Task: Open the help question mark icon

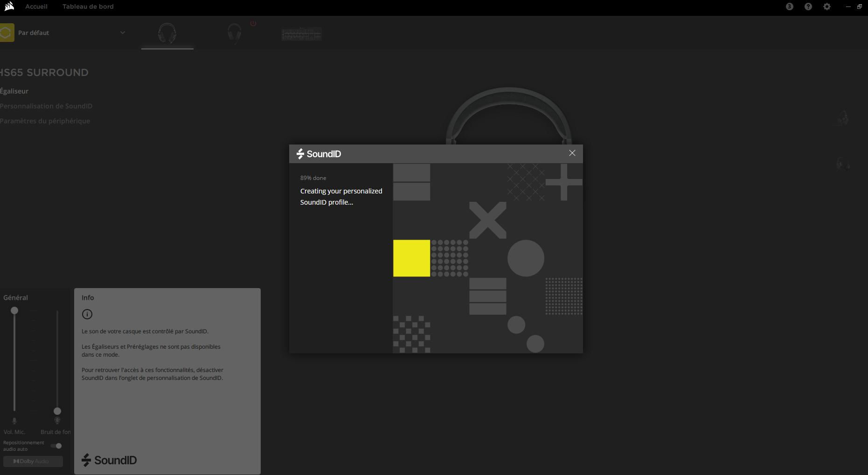Action: (x=808, y=7)
